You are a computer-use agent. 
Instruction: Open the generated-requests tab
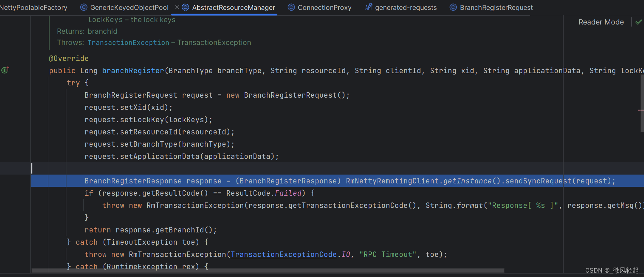[406, 7]
